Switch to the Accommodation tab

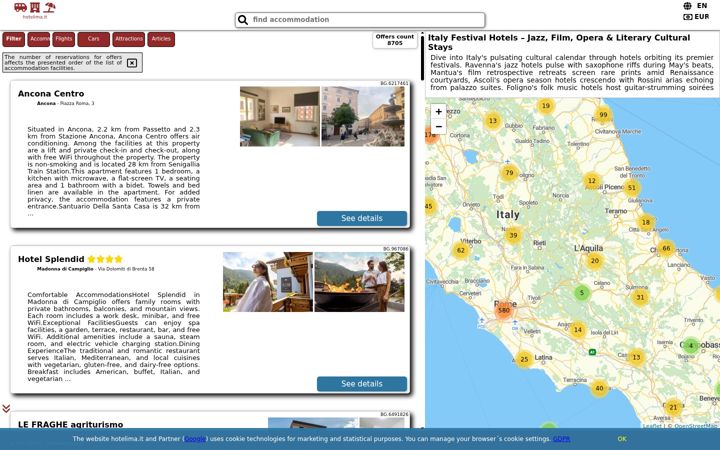pos(39,39)
